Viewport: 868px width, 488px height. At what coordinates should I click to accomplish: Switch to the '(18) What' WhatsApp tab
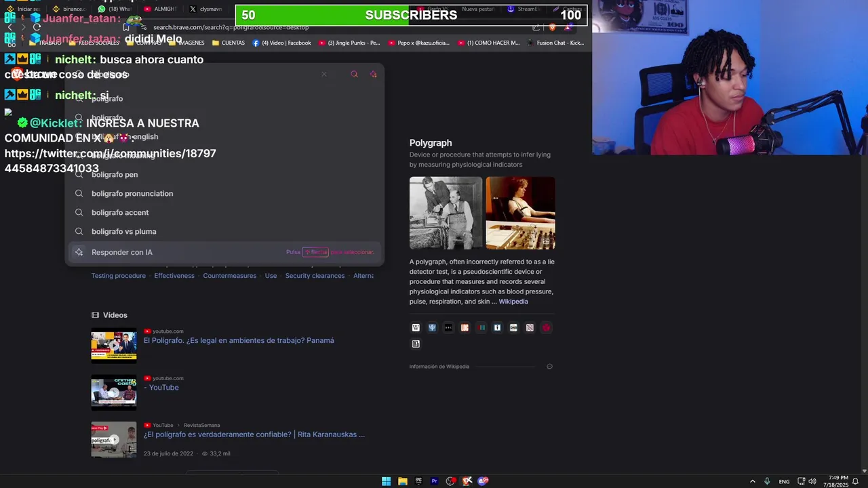click(115, 9)
